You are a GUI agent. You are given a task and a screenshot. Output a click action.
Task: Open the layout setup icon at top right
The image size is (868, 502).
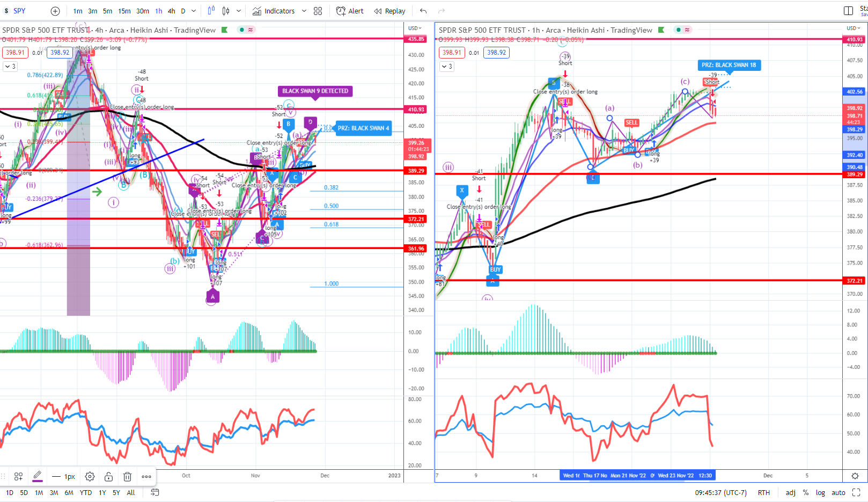pyautogui.click(x=848, y=11)
